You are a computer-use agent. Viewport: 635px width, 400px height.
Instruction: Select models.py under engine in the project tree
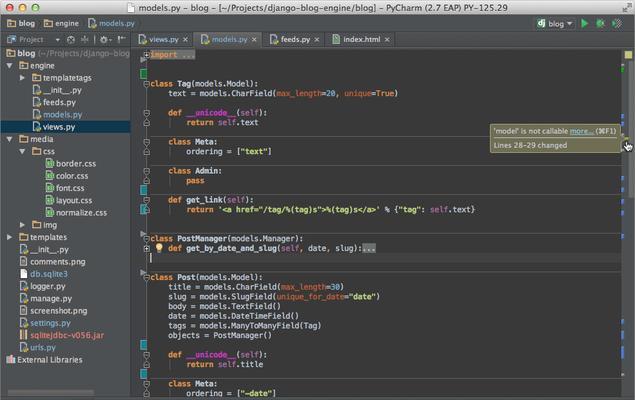[x=57, y=115]
